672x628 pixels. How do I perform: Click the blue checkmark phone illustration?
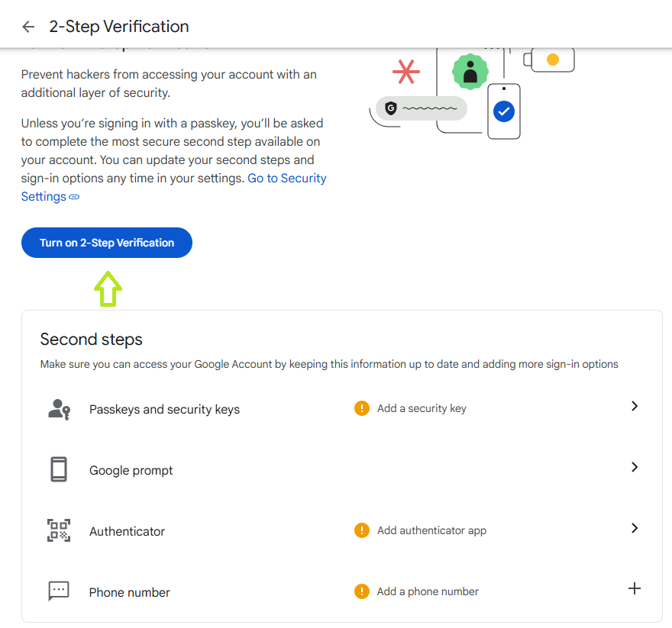click(x=503, y=111)
